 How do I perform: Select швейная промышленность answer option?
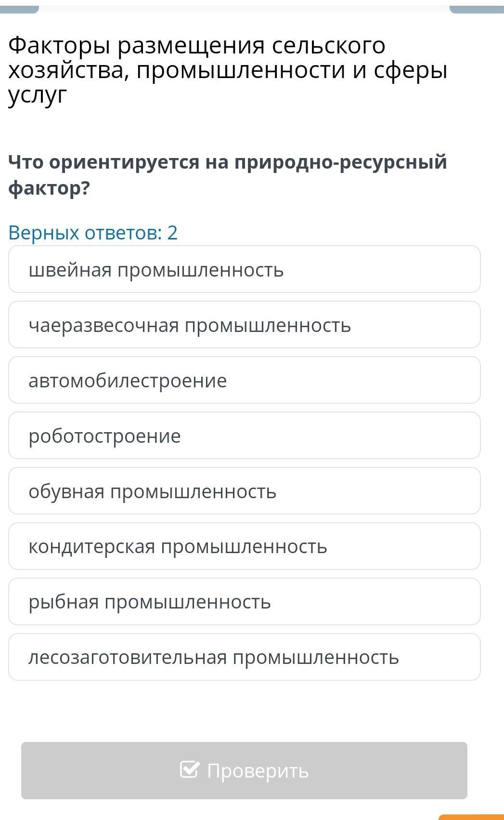tap(244, 269)
